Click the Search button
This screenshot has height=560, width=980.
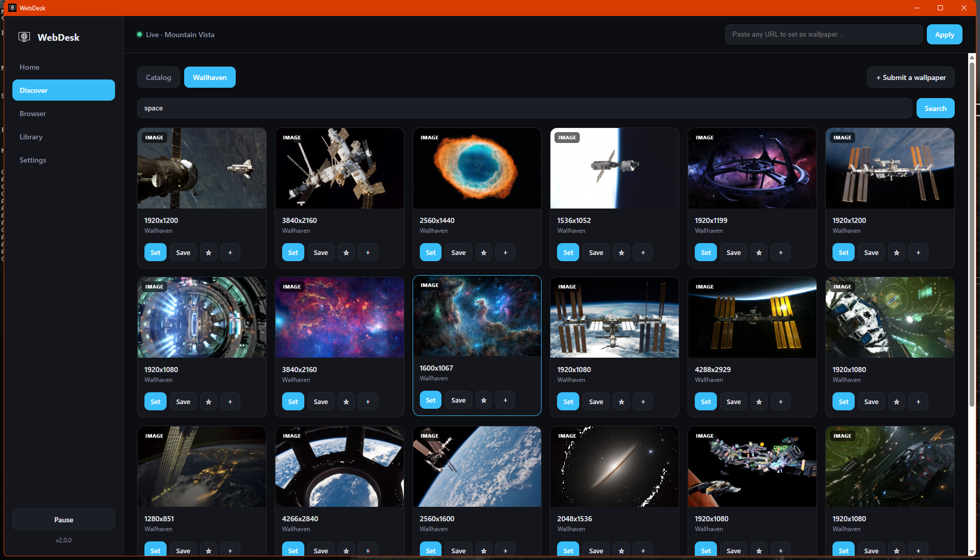935,108
